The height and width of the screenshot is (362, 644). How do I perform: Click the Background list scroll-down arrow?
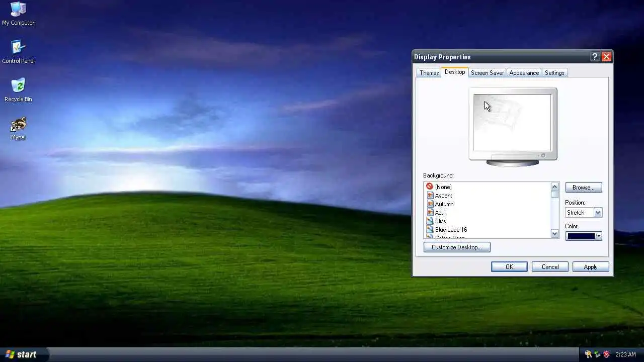(555, 233)
